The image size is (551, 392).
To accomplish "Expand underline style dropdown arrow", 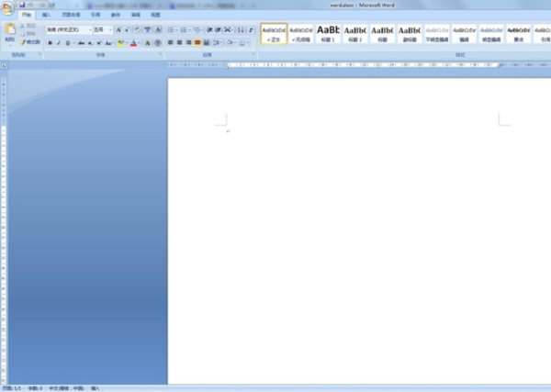I will tap(73, 43).
